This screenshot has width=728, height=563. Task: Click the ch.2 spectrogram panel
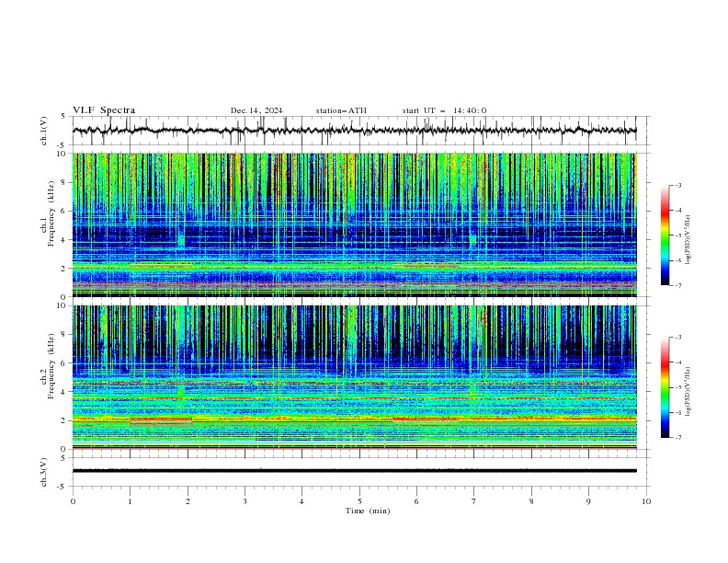click(355, 377)
